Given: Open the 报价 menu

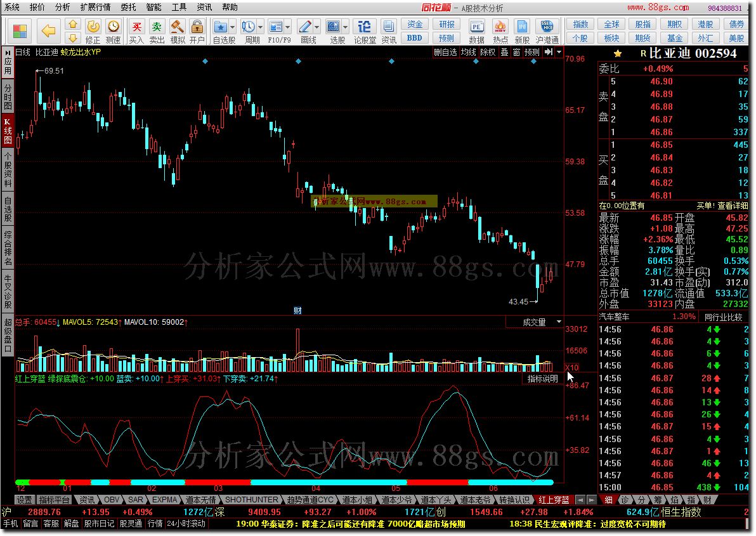Looking at the screenshot, I should pos(37,7).
